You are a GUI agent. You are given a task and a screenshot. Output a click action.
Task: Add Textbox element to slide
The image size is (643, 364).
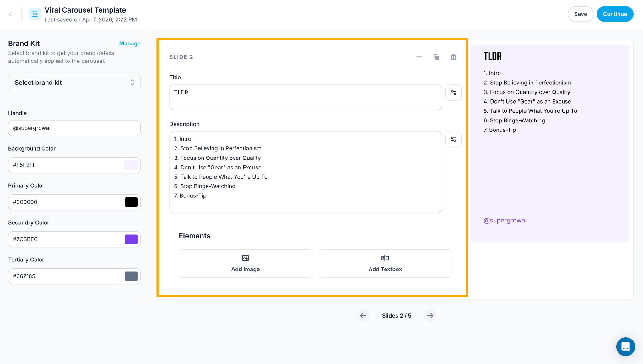tap(385, 264)
